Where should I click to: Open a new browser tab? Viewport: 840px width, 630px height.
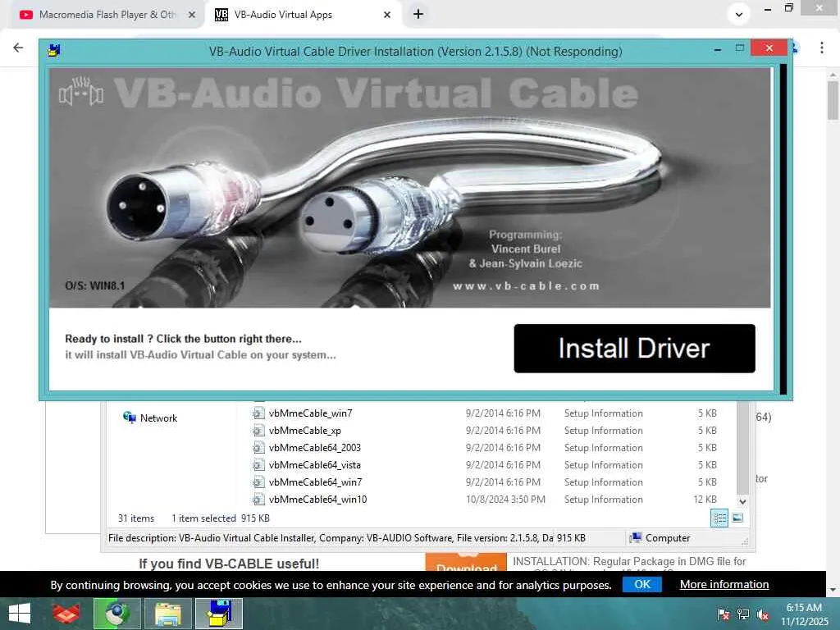(x=418, y=15)
